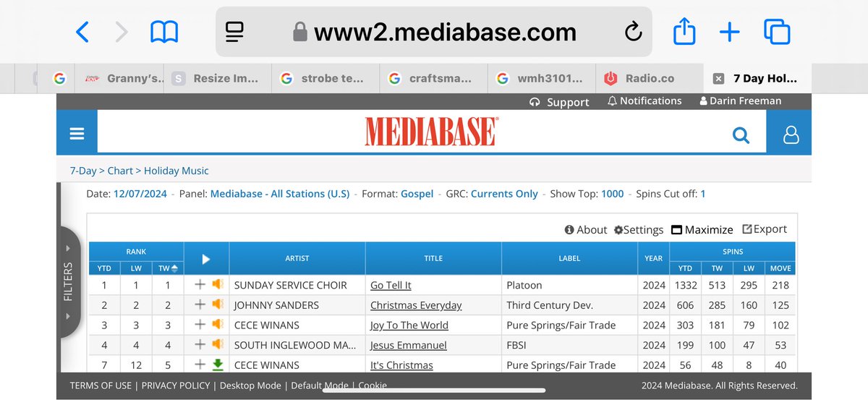Open chart Settings
Viewport: 868px width, 400px height.
[639, 229]
